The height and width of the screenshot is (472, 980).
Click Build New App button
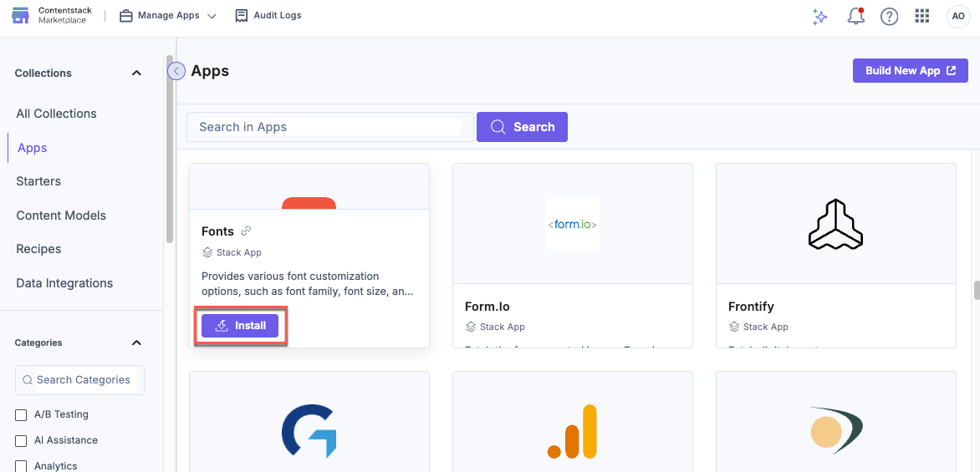click(910, 70)
